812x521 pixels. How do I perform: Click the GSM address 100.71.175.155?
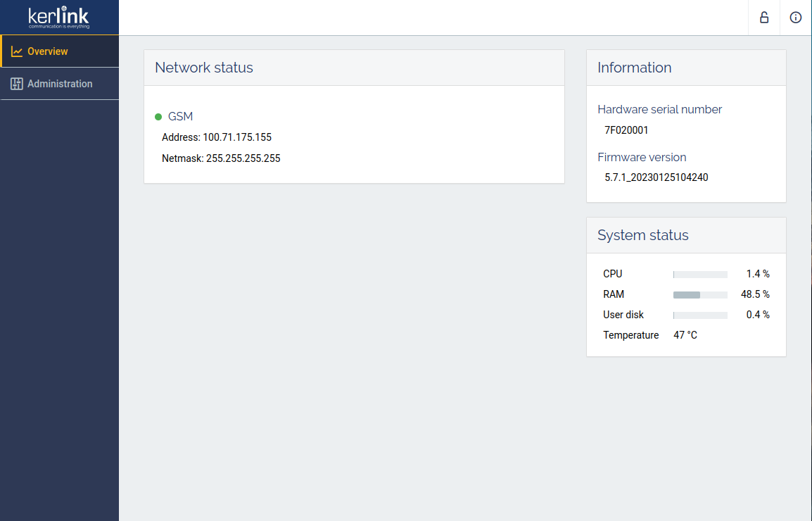[237, 137]
